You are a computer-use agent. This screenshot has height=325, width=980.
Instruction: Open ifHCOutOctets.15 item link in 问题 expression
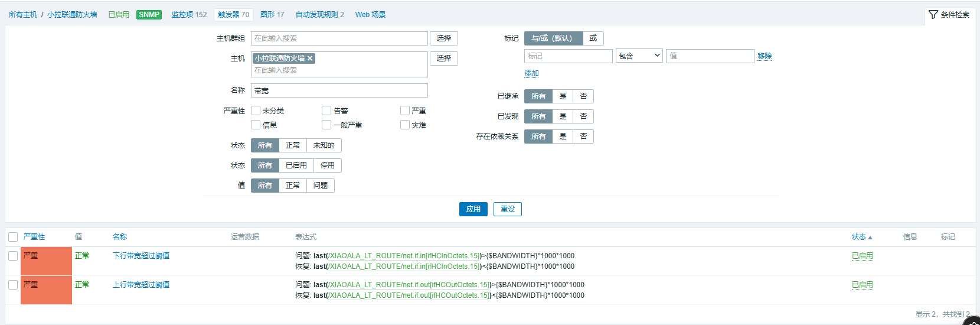409,285
